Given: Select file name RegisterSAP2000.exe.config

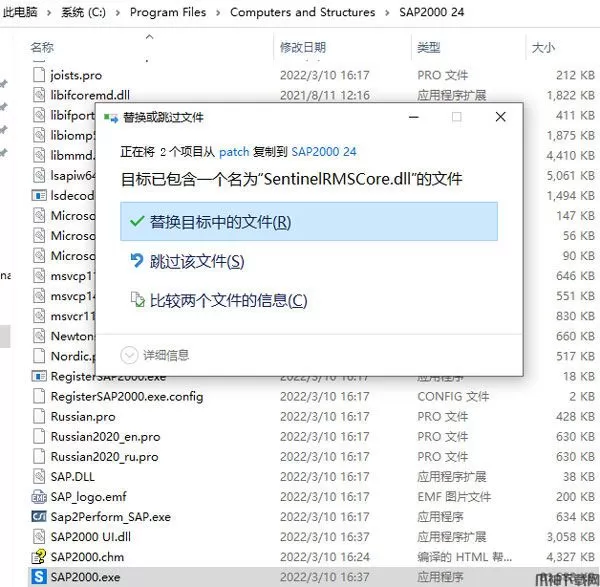Looking at the screenshot, I should coord(127,396).
